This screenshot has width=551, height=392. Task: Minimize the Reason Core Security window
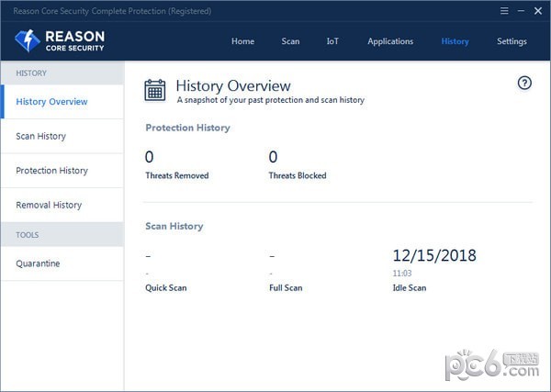pos(521,11)
